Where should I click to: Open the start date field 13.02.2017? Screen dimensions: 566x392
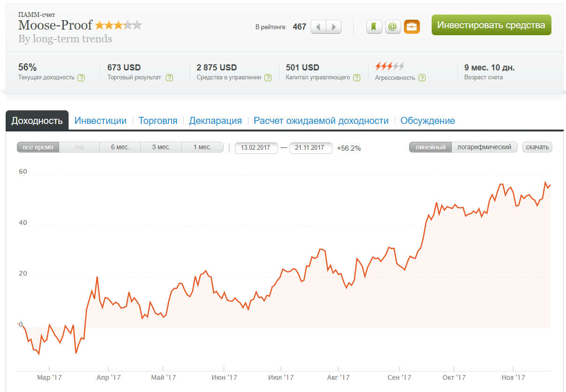point(256,148)
